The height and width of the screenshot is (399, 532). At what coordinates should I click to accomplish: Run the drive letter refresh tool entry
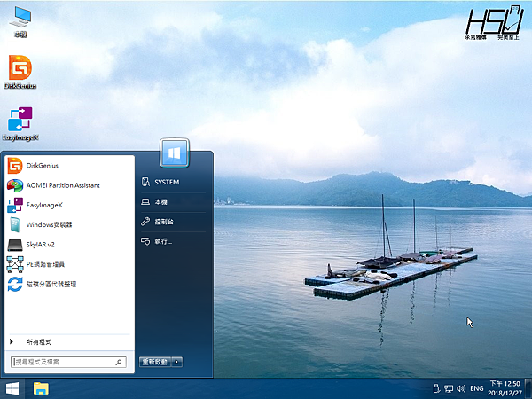click(69, 284)
